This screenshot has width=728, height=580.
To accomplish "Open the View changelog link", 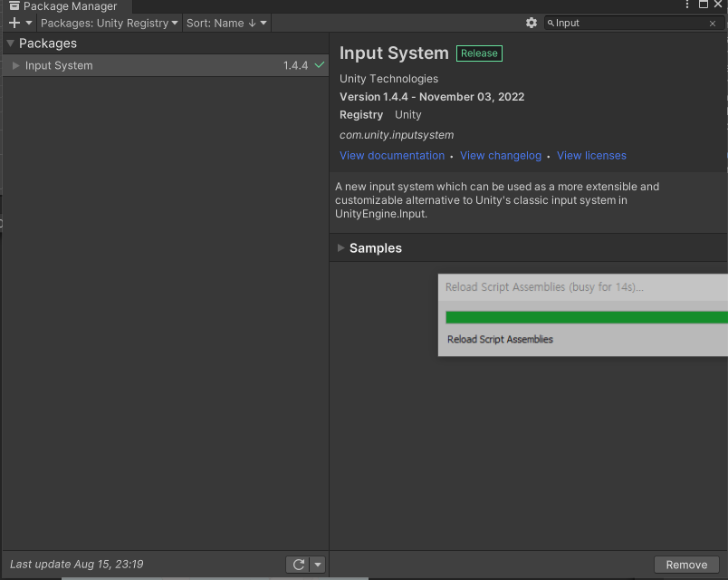I will [x=501, y=156].
